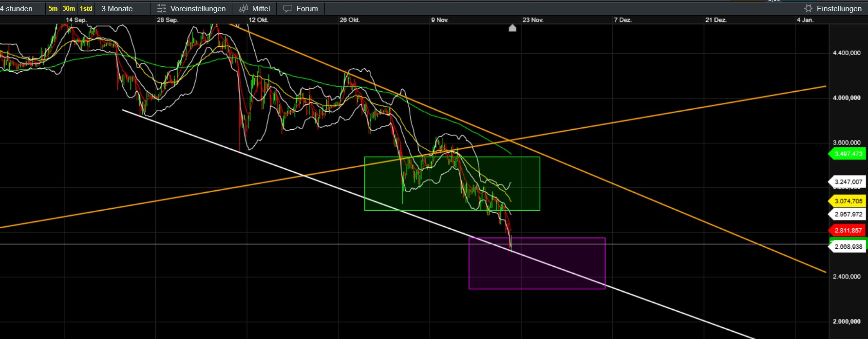Open the Forum tab
The image size is (868, 339).
coord(307,9)
